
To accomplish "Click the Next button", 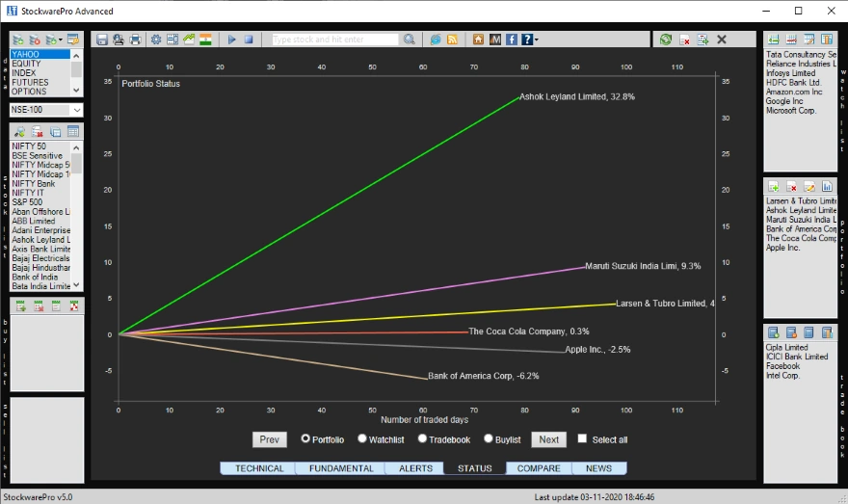I will (x=548, y=439).
